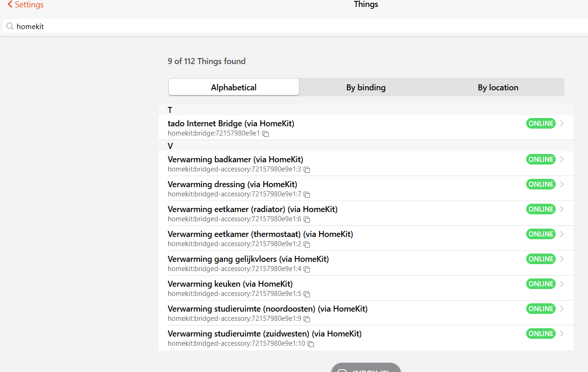Go back to Settings
588x372 pixels.
(x=25, y=5)
